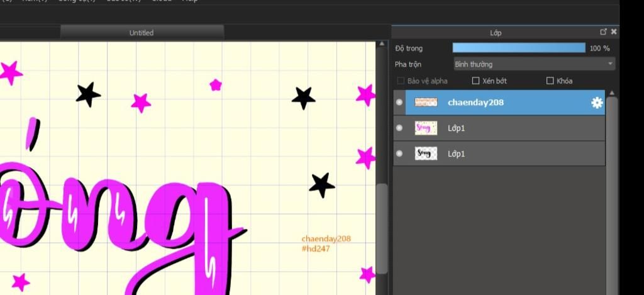Image resolution: width=644 pixels, height=295 pixels.
Task: Close the Lớp panel with X icon
Action: tap(614, 31)
